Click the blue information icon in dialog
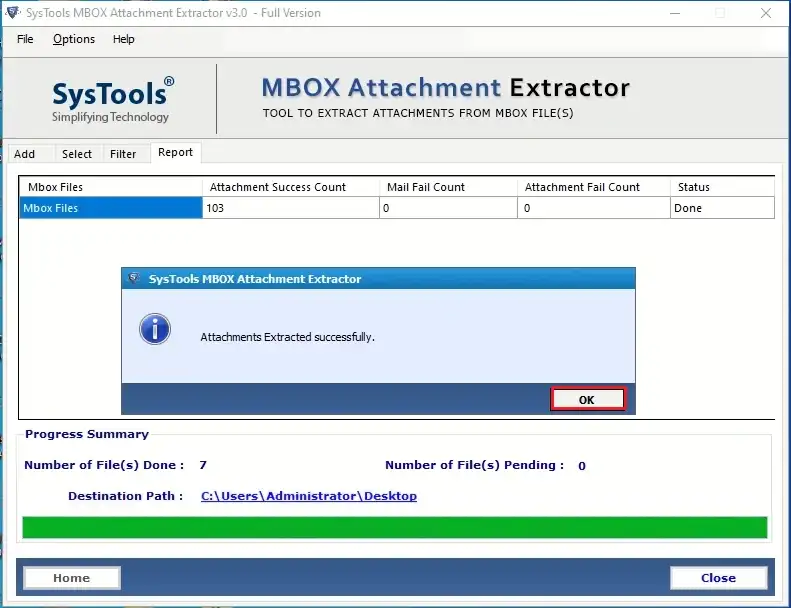Viewport: 791px width, 608px height. (155, 329)
